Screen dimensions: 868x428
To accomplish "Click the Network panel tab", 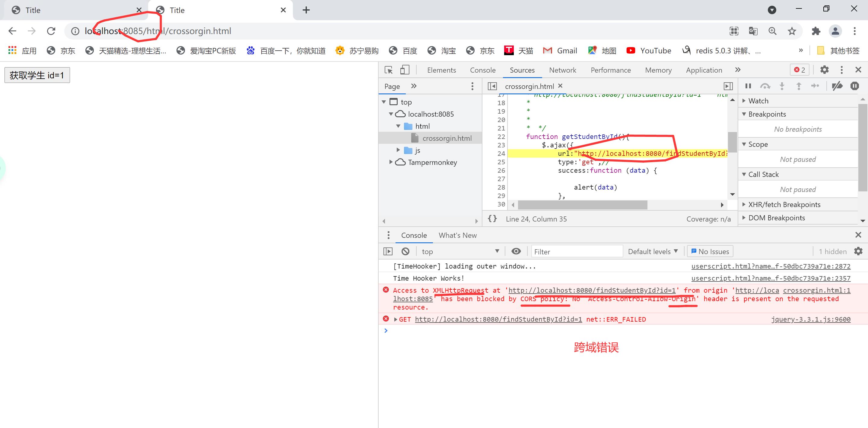I will [x=562, y=70].
